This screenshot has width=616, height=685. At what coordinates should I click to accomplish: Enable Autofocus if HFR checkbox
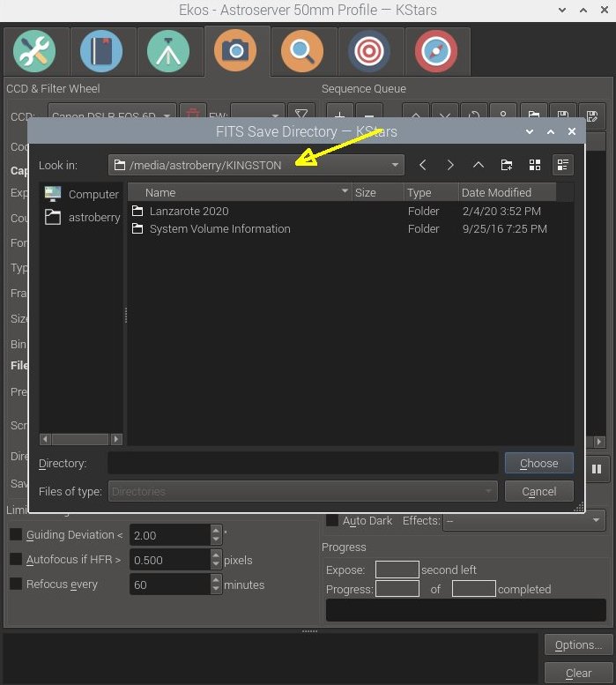coord(16,559)
